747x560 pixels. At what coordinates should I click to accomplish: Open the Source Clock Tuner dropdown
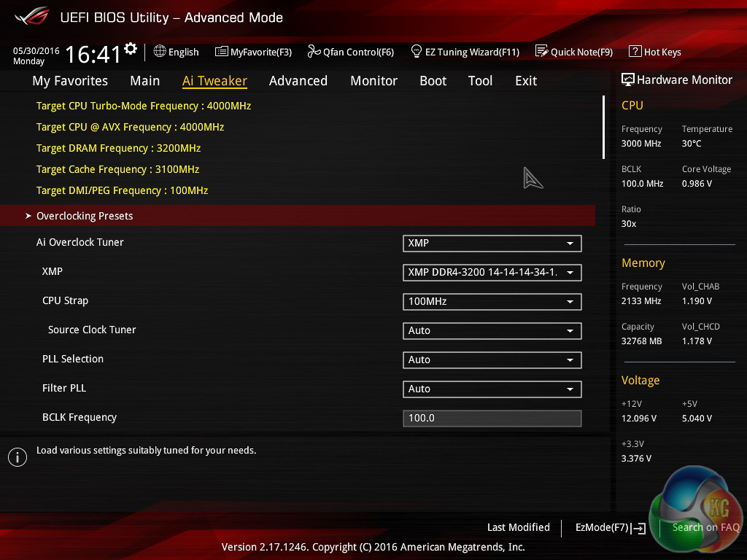point(492,331)
